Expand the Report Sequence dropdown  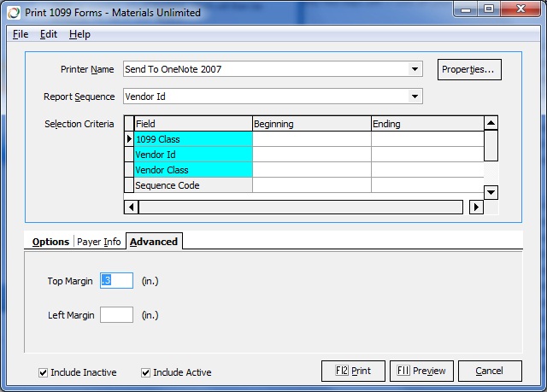415,97
